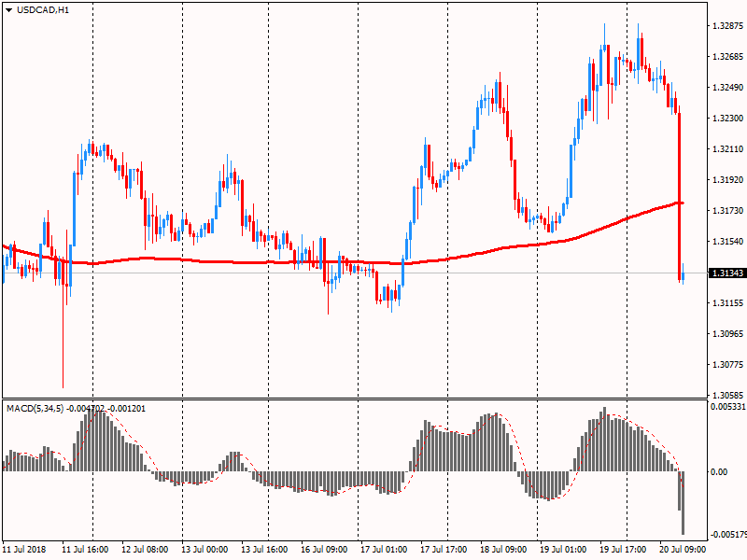This screenshot has height=560, width=747.
Task: Click the 13 Jul 16:00 time label
Action: point(264,549)
